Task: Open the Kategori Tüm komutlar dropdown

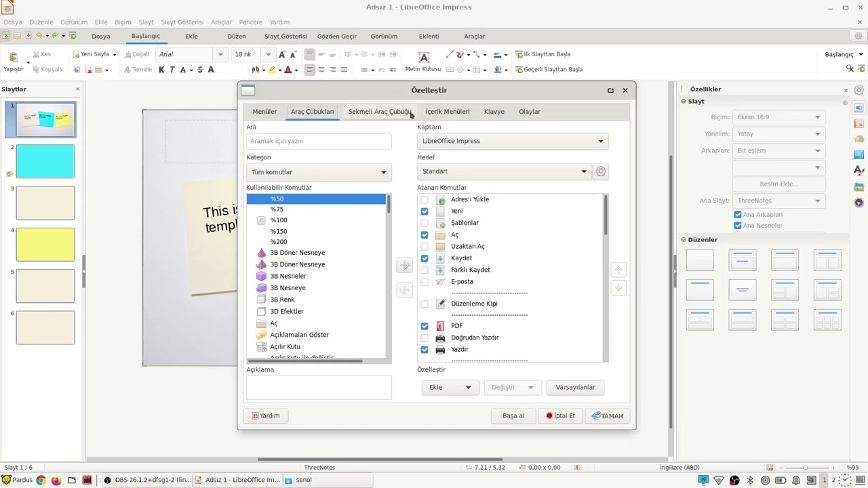Action: pos(319,172)
